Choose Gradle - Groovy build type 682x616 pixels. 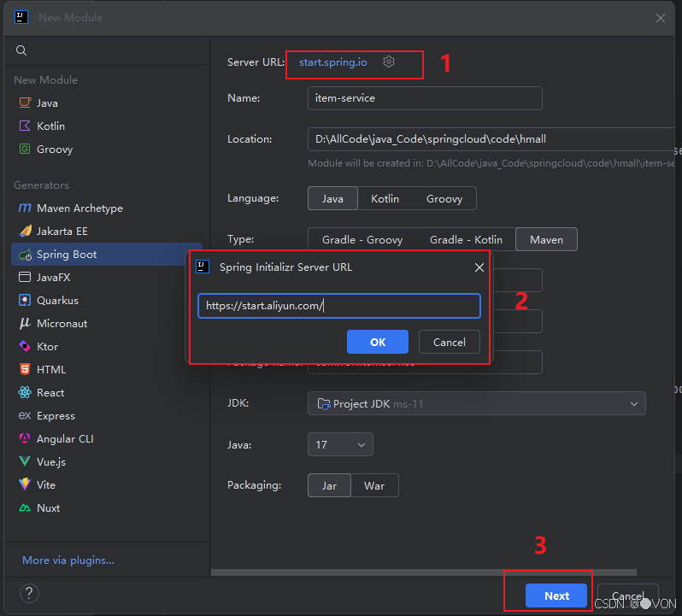[x=362, y=239]
